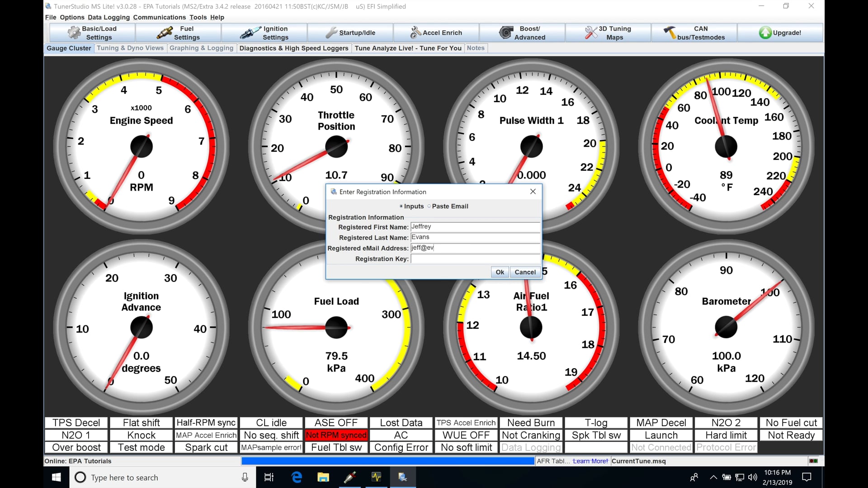Open File Explorer from the taskbar
The width and height of the screenshot is (868, 488).
(x=323, y=477)
